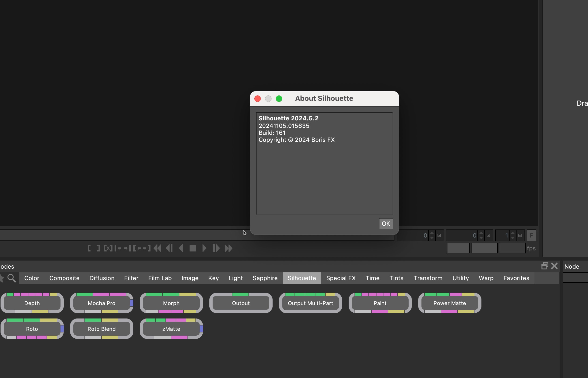
Task: Select the Silhouette tab
Action: tap(302, 278)
